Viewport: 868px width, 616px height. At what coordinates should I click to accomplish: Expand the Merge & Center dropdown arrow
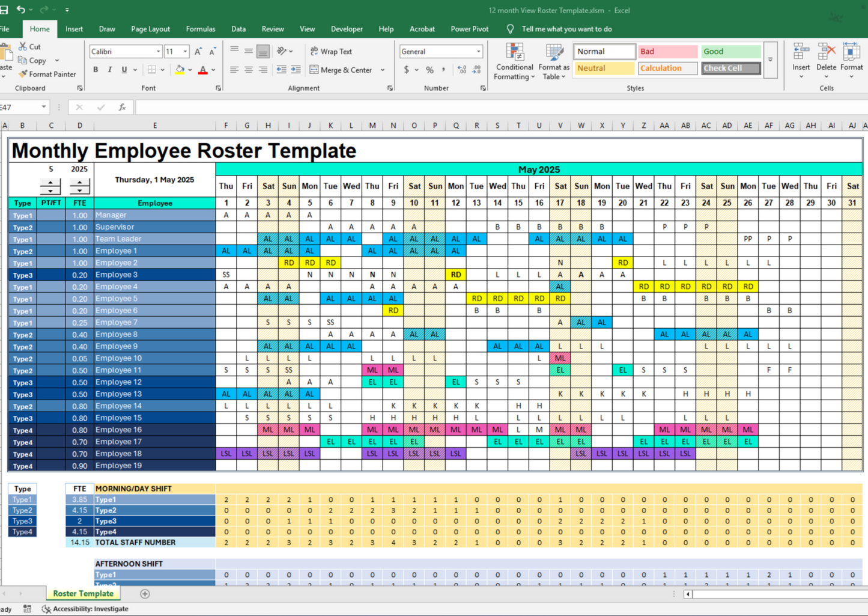[383, 70]
